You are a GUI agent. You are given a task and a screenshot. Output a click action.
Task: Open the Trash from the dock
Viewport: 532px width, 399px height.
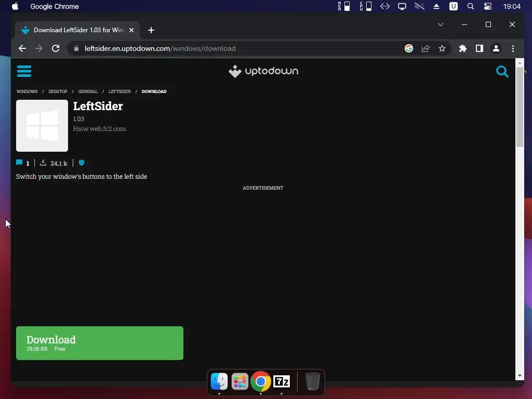click(x=312, y=381)
